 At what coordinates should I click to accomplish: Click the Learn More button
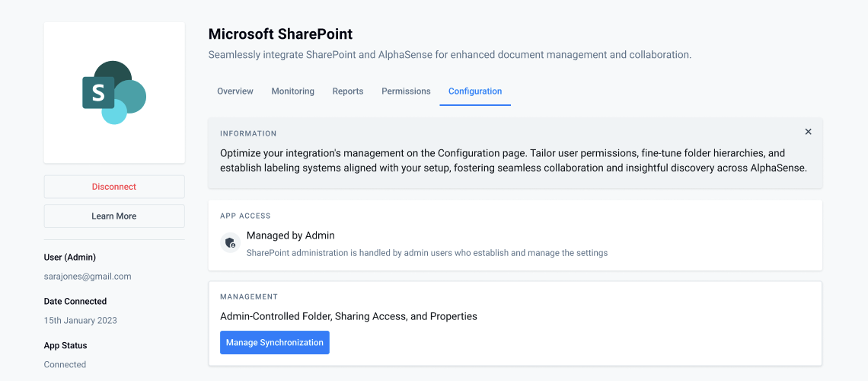pos(114,216)
